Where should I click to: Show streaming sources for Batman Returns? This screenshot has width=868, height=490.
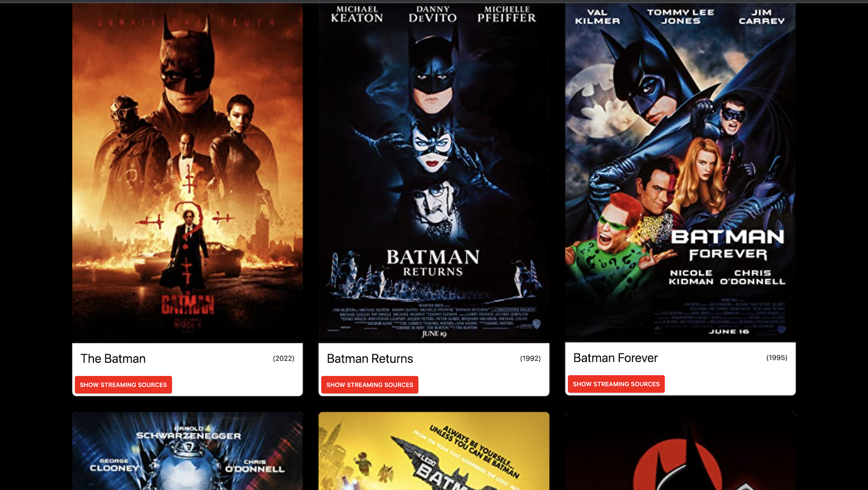pyautogui.click(x=370, y=384)
